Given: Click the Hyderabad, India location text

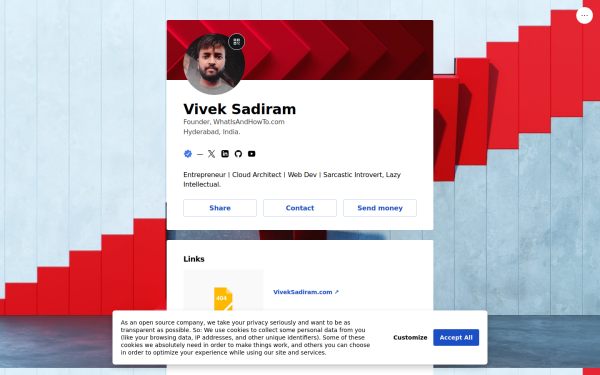Looking at the screenshot, I should click(212, 132).
